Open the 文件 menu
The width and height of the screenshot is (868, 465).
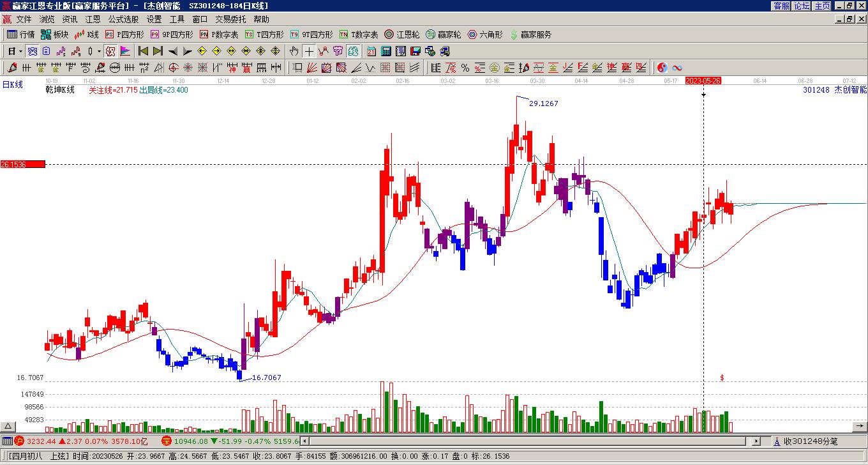[x=24, y=20]
